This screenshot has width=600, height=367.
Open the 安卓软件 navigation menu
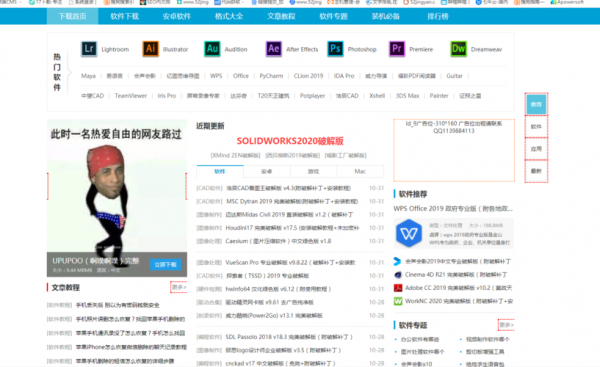pos(177,16)
